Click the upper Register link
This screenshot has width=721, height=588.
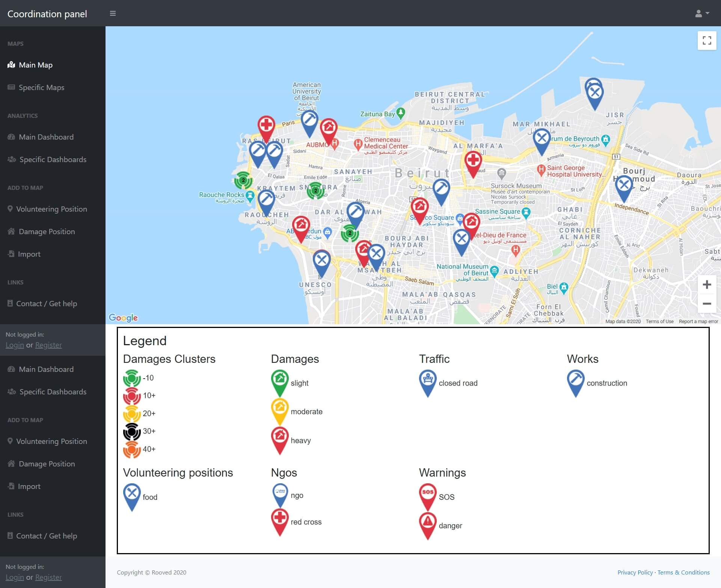pos(48,345)
